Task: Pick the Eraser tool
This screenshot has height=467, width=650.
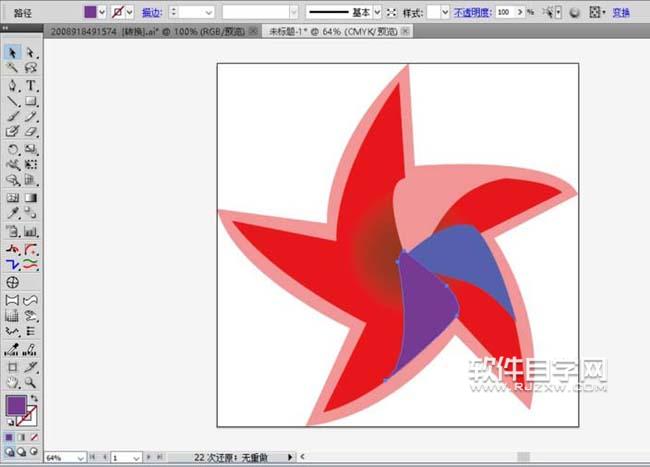Action: 30,131
